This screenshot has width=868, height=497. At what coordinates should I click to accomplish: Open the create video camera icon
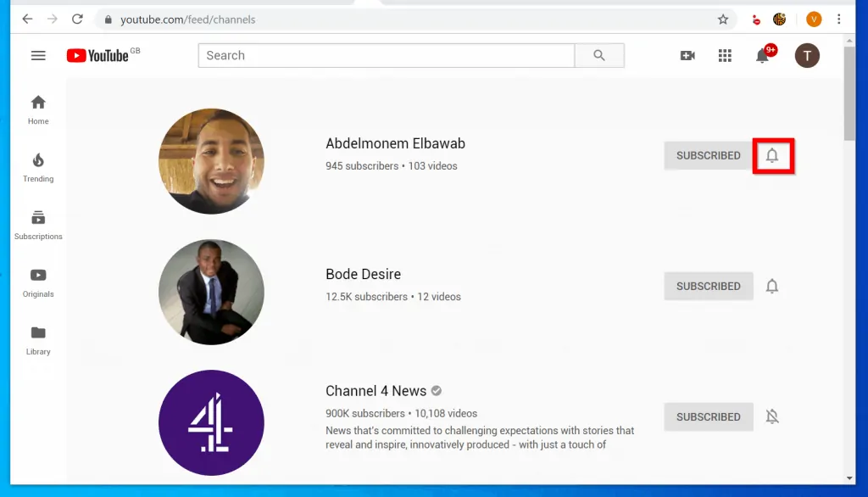(687, 56)
